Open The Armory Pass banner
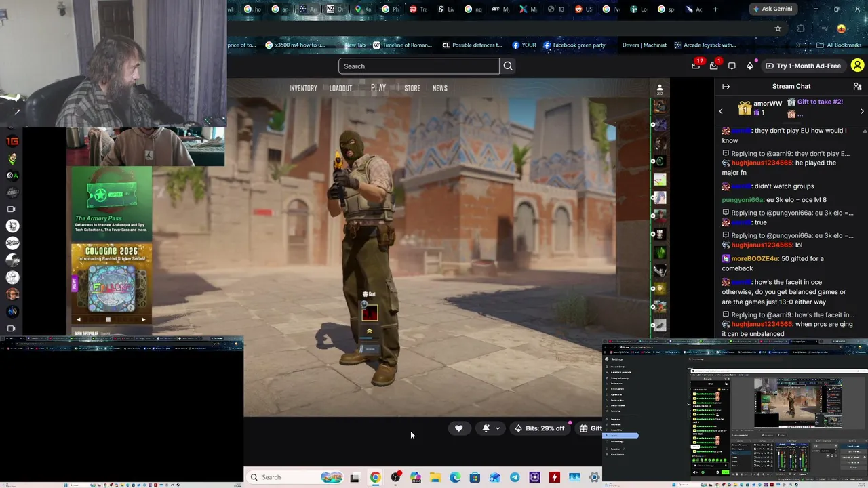 pos(111,203)
